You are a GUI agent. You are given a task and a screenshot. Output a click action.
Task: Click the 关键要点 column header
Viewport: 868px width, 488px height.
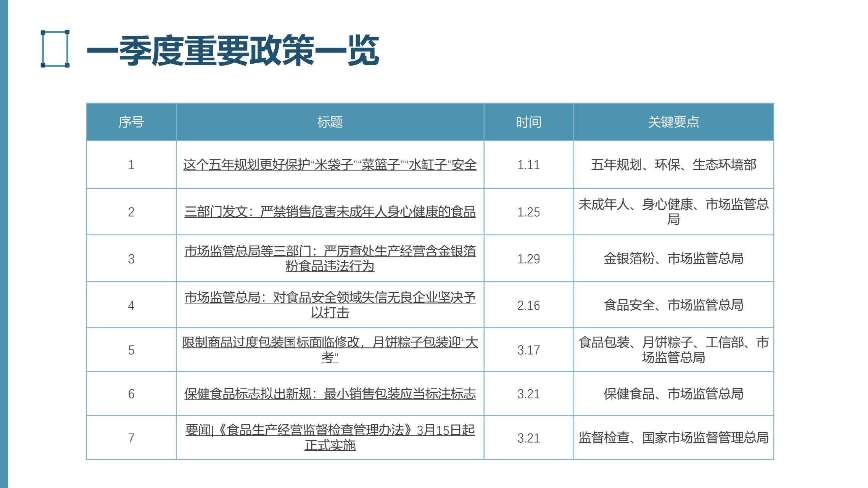point(673,122)
